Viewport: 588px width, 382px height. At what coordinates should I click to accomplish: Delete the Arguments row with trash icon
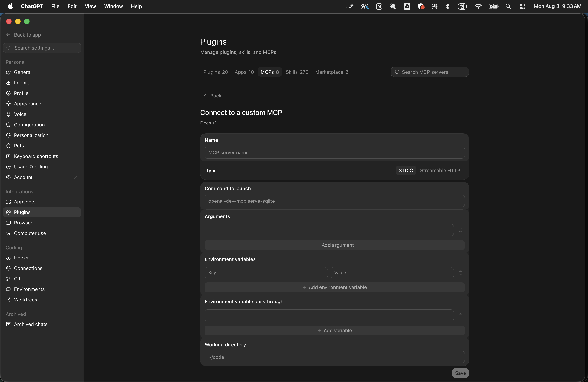tap(460, 230)
